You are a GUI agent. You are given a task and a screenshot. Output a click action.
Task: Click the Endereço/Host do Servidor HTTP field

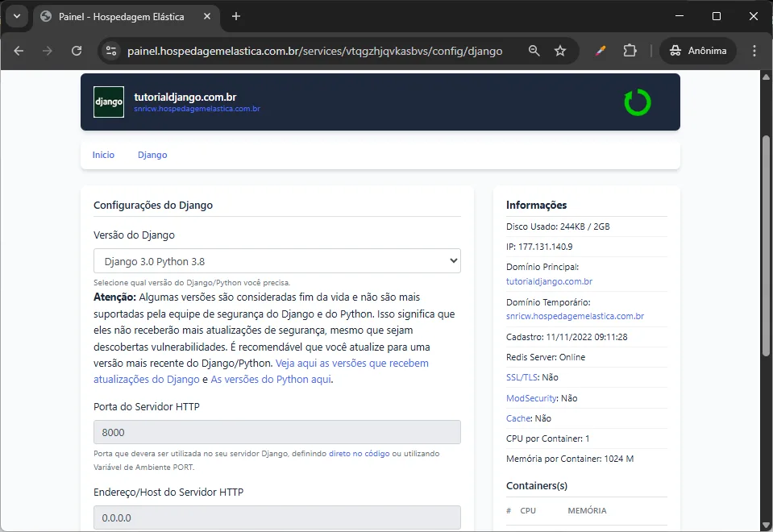[x=277, y=517]
